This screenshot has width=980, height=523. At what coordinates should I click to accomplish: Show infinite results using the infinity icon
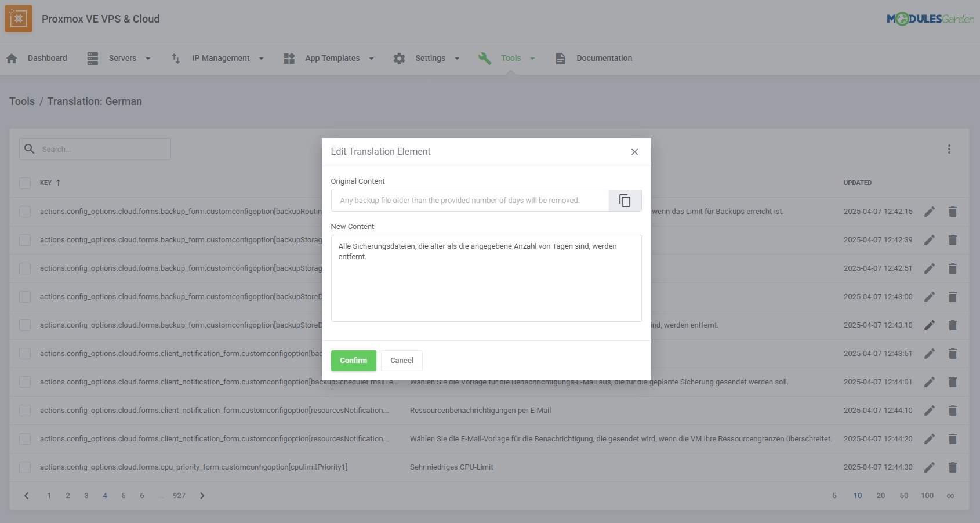(950, 496)
